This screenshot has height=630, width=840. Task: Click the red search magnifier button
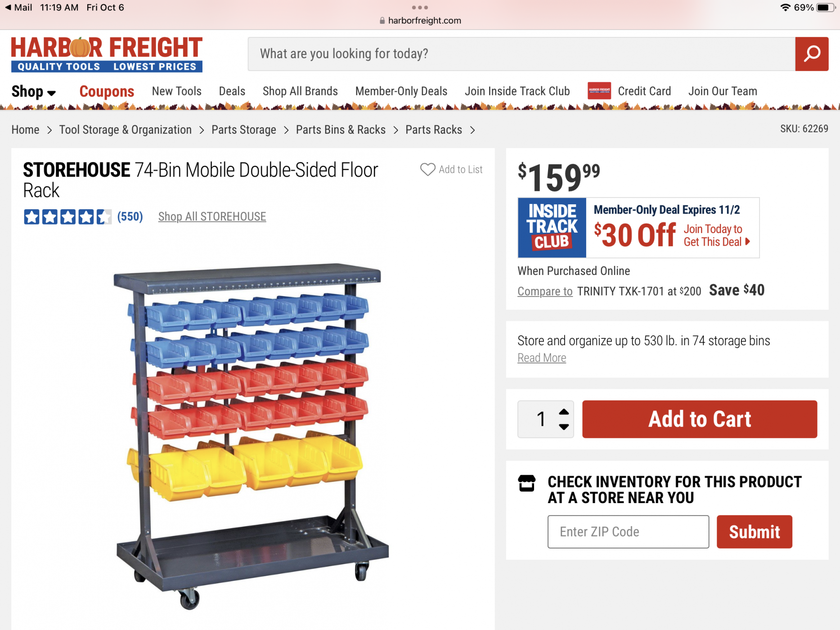812,54
